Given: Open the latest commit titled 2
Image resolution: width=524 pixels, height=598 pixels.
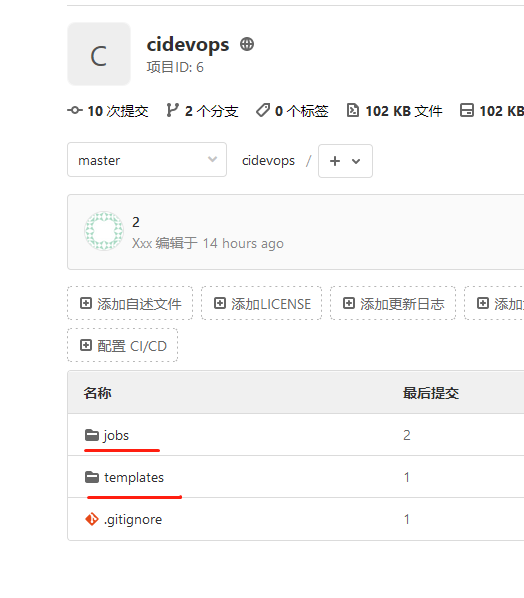Looking at the screenshot, I should tap(136, 222).
